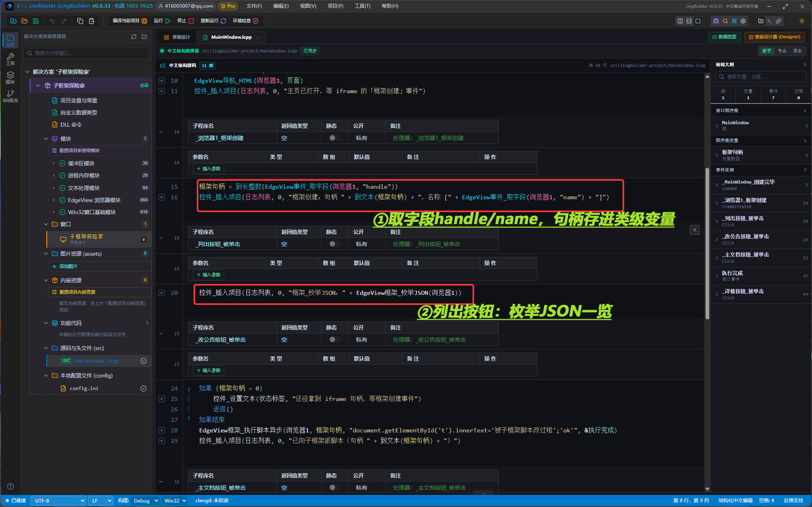Open the Git更改 sidebar panel

pos(10,96)
